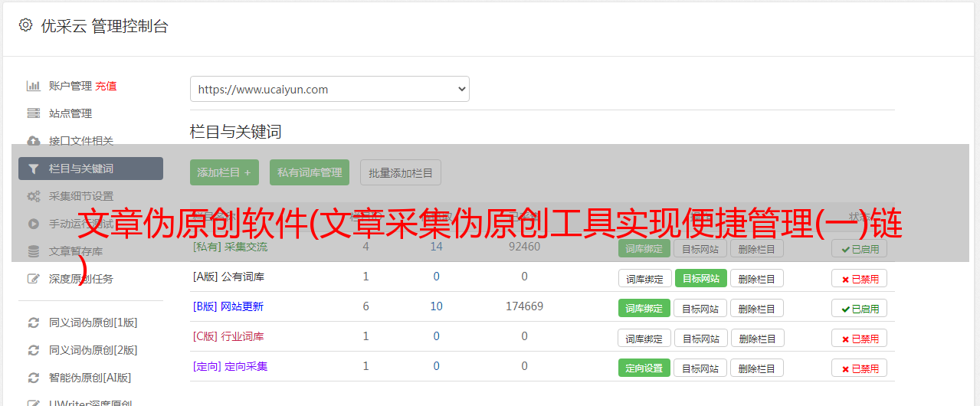The height and width of the screenshot is (406, 980).
Task: Click the [B版] 网站更新 column name
Action: [x=228, y=306]
